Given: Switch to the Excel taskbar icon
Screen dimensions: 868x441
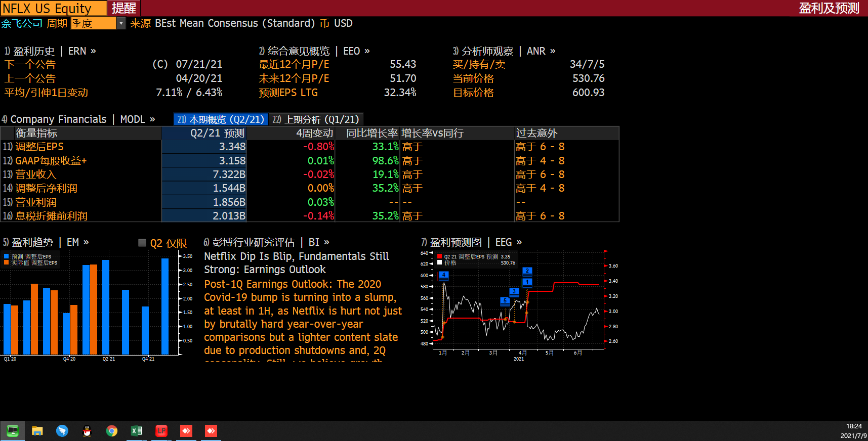Looking at the screenshot, I should 137,431.
